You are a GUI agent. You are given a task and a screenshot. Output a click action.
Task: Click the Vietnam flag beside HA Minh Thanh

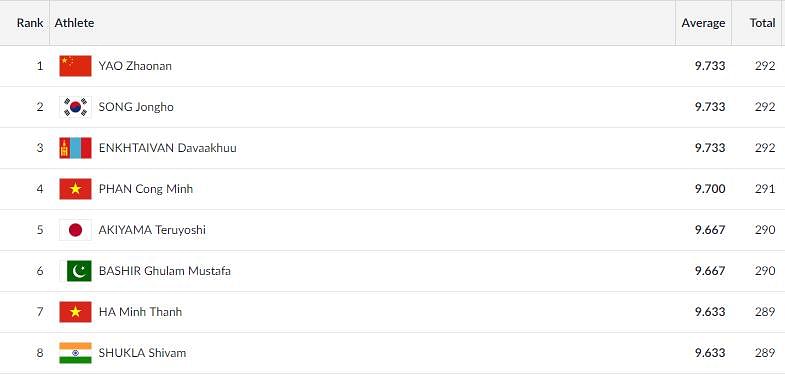[x=76, y=312]
